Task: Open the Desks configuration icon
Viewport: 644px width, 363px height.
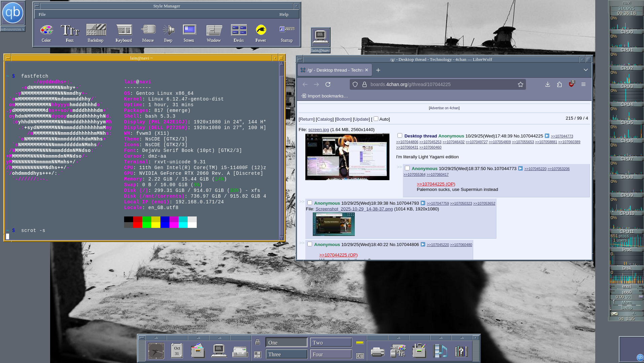Action: pos(239,30)
